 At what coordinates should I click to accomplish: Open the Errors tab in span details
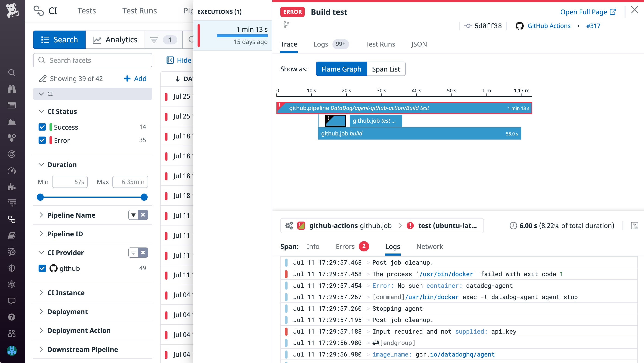346,246
